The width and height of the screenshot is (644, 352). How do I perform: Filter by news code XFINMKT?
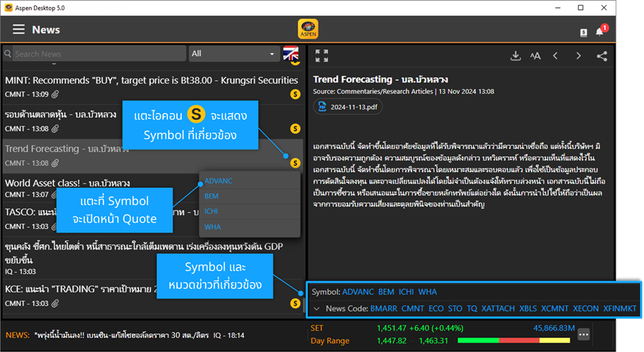tap(620, 308)
